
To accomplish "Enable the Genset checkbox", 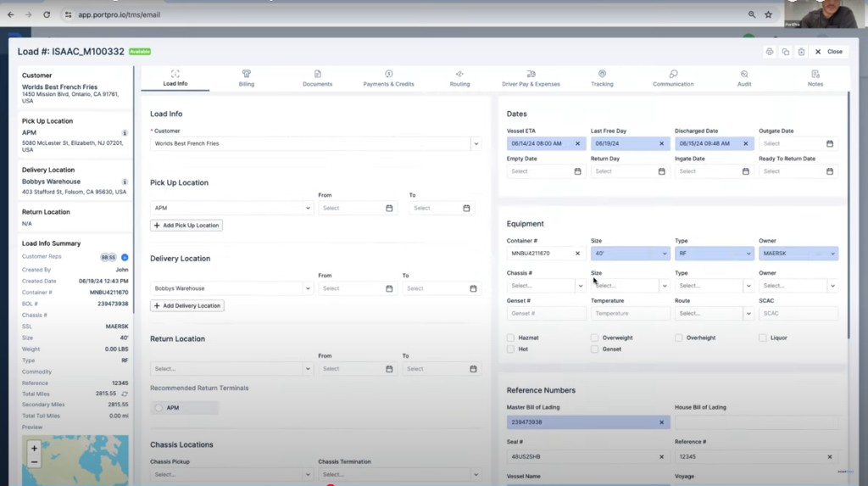I will 594,349.
